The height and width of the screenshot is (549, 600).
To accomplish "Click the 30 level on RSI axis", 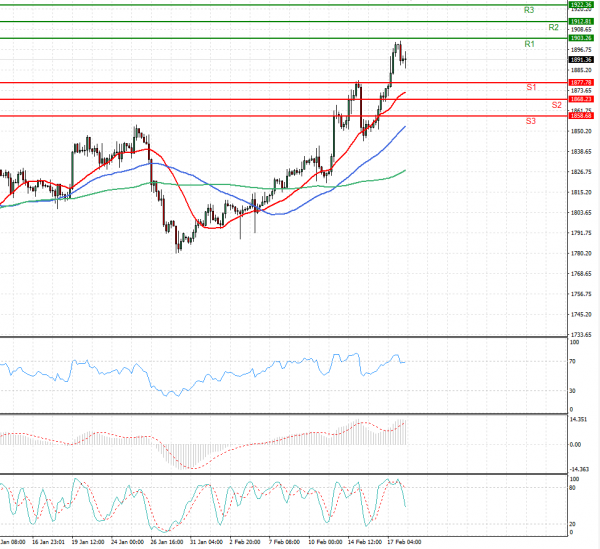I will point(572,391).
